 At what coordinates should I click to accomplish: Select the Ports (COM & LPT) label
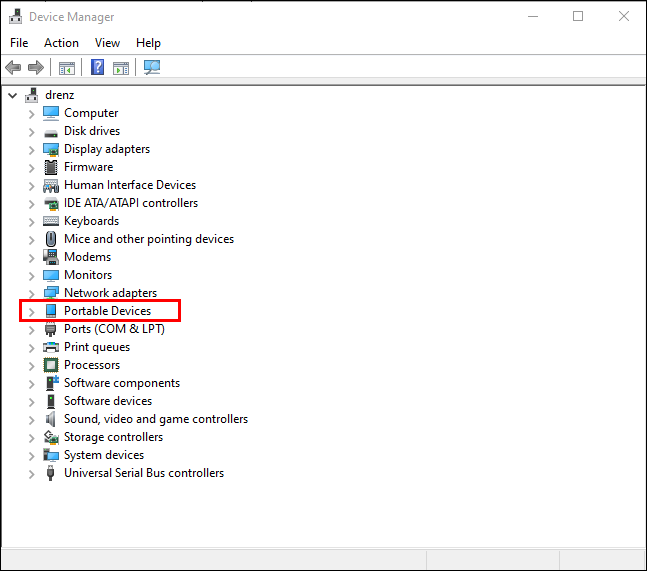[x=114, y=329]
